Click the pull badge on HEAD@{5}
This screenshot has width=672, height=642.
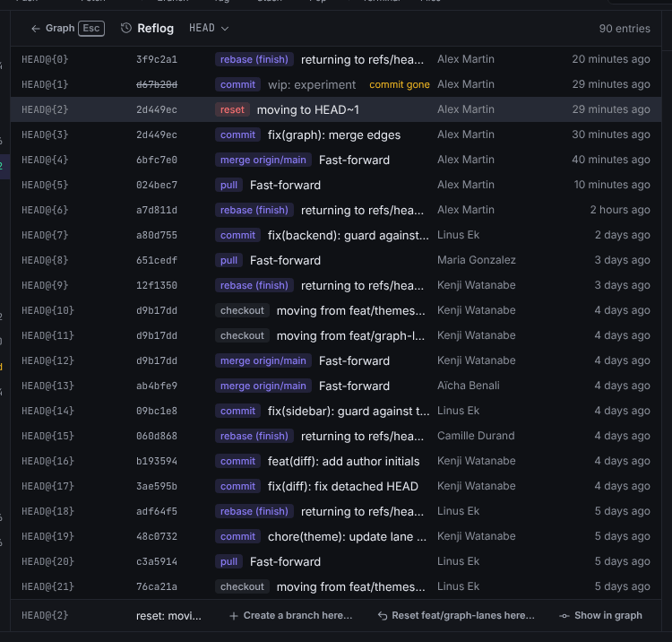228,185
